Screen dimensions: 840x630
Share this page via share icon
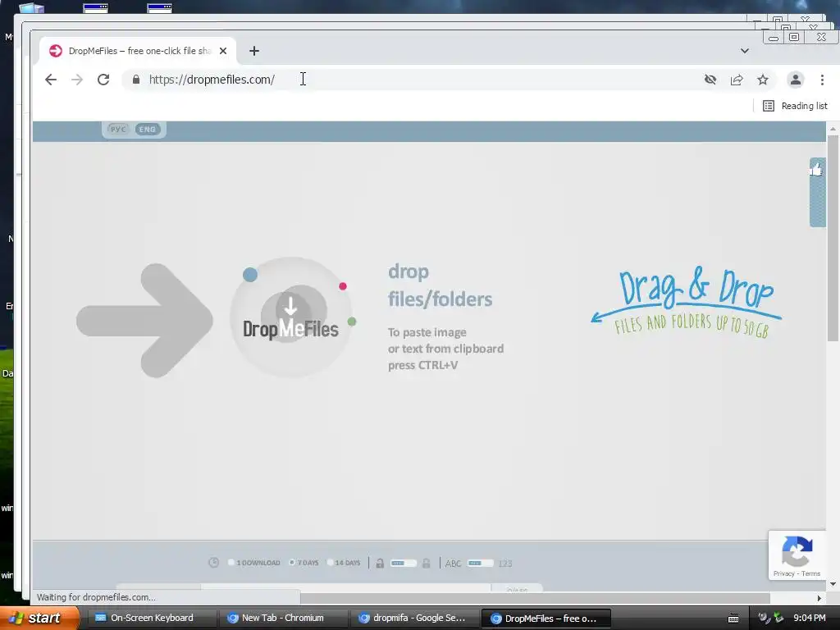tap(737, 80)
